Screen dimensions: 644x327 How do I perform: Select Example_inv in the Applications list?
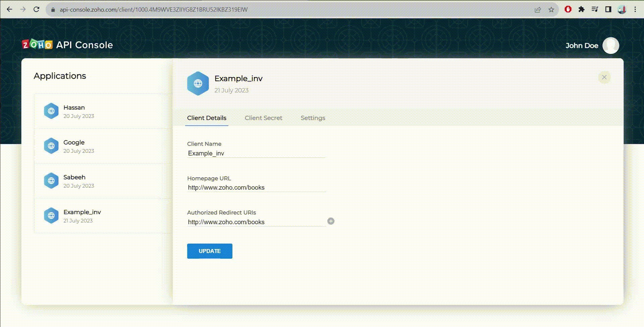click(82, 216)
